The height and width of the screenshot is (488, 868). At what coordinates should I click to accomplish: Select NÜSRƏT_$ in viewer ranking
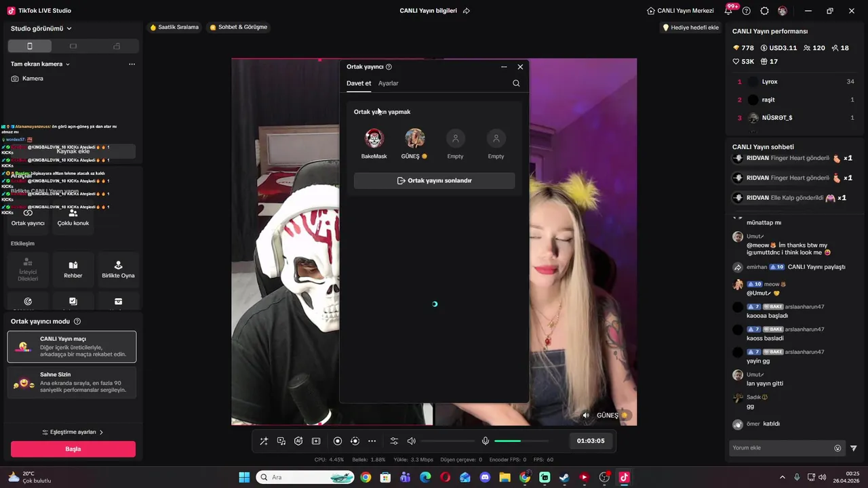click(795, 118)
